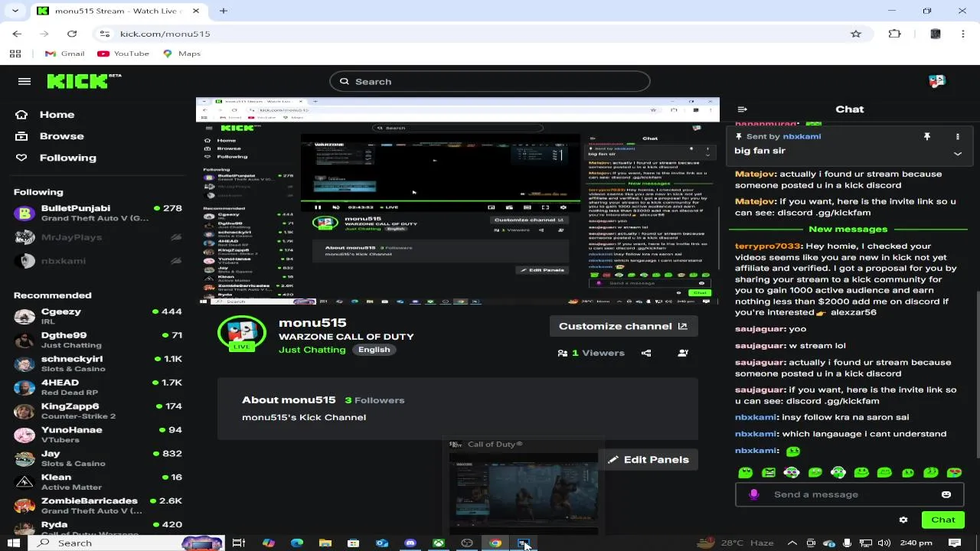Click the Edit Panels button
The width and height of the screenshot is (980, 551).
tap(648, 460)
